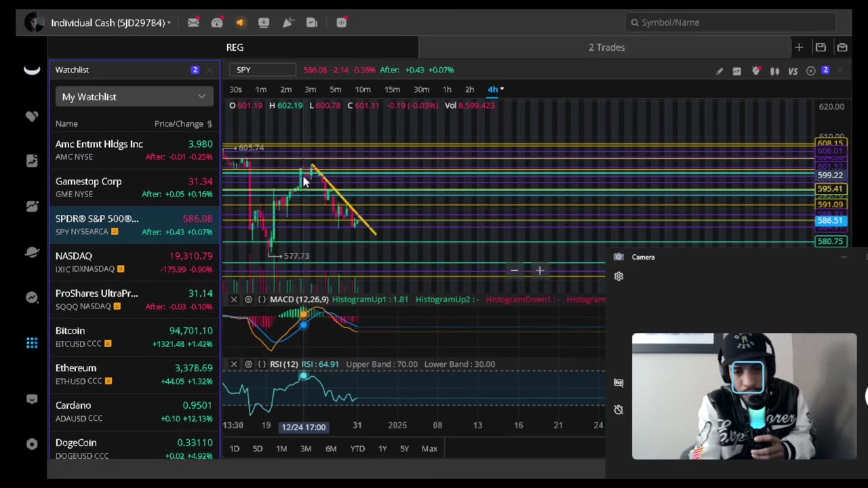The height and width of the screenshot is (488, 868).
Task: Select the 15m chart interval
Action: pos(392,89)
